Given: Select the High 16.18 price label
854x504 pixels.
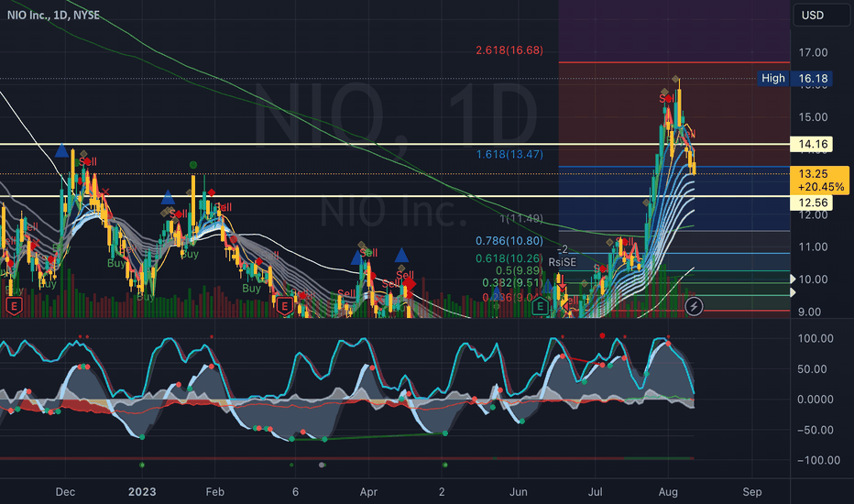Looking at the screenshot, I should pyautogui.click(x=795, y=79).
